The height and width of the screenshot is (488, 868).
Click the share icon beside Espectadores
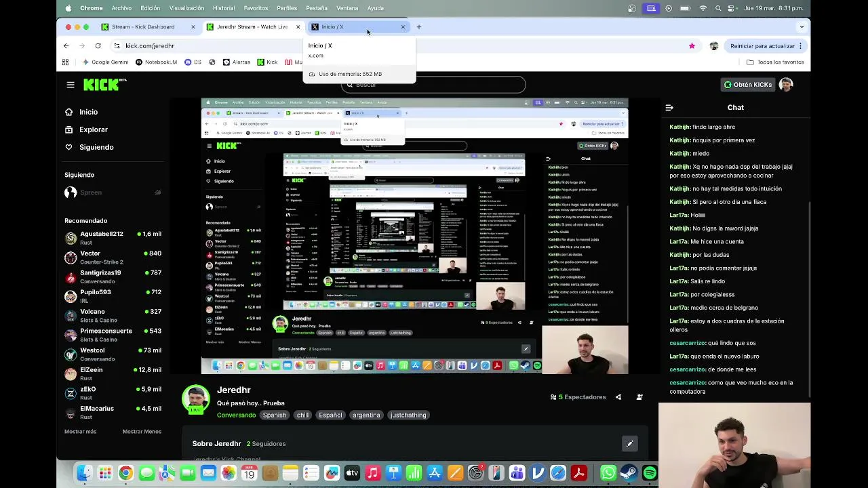(618, 397)
